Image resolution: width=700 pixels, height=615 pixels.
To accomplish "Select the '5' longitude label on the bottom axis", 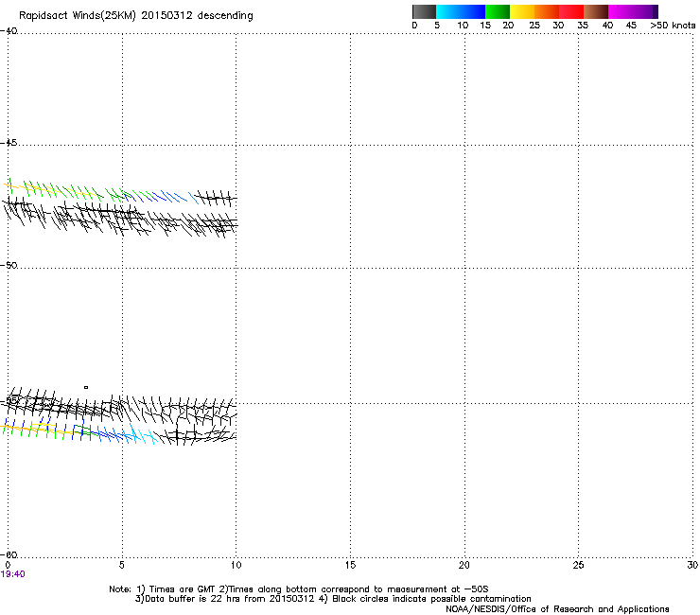I will 121,566.
